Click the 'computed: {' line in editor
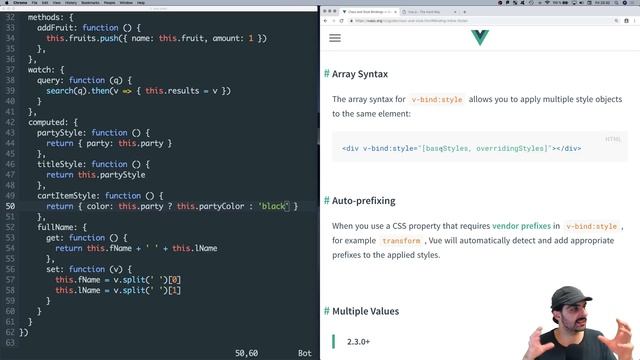 (53, 122)
